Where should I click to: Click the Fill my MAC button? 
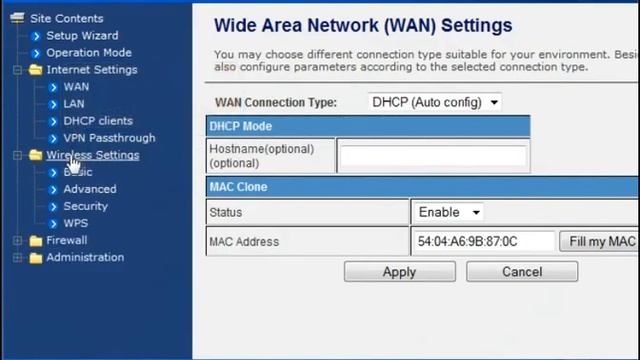tap(599, 241)
